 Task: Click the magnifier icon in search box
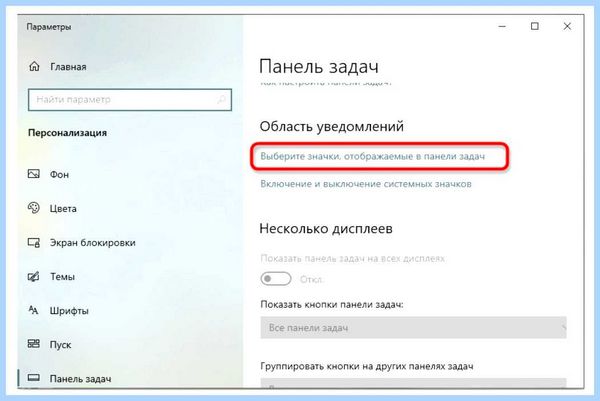coord(221,100)
